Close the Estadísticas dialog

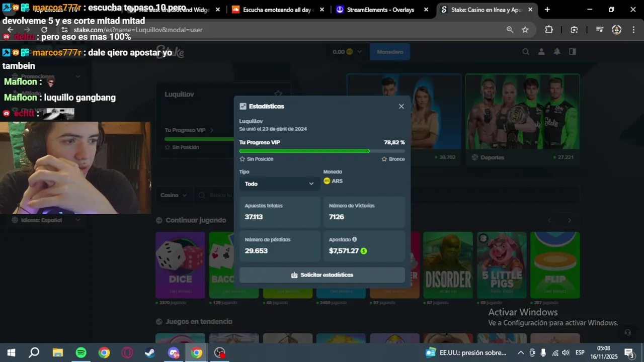click(401, 106)
